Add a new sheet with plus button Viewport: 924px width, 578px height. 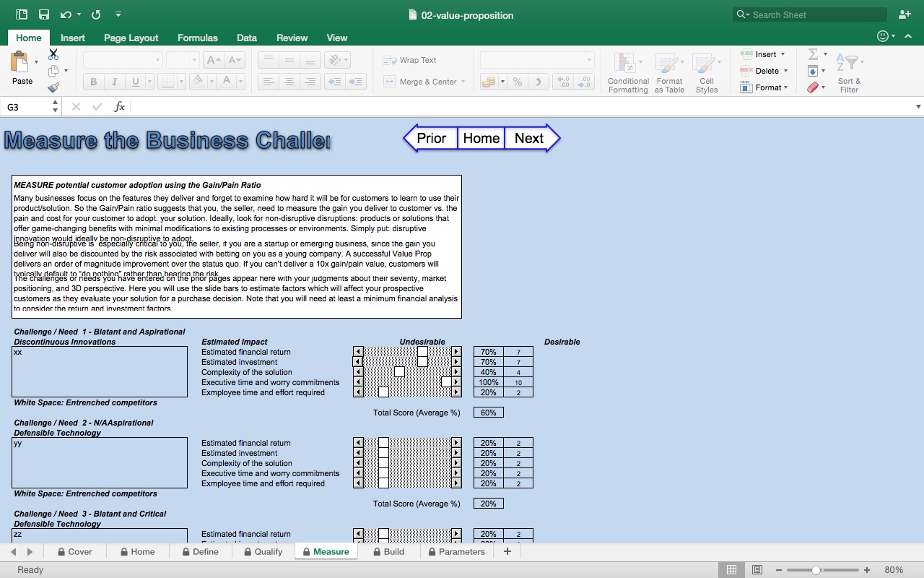point(507,551)
